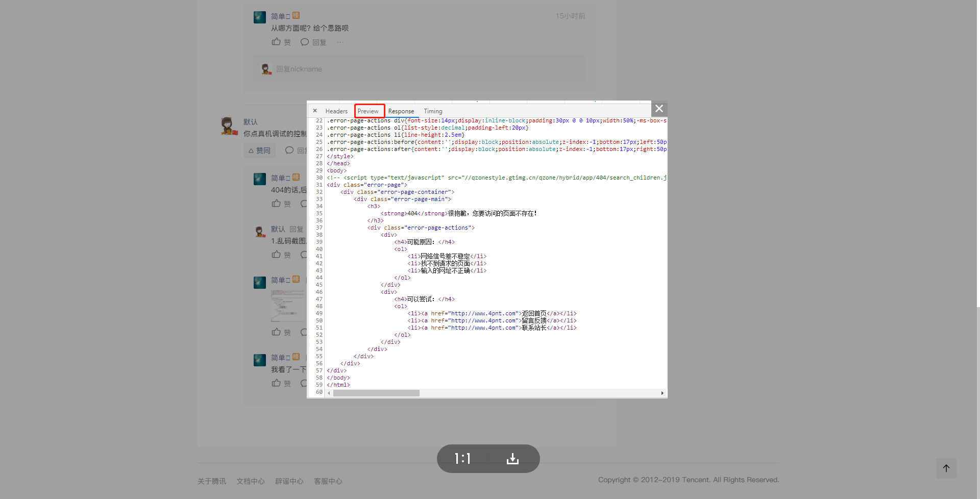Click the avatar next to the "我看了一下" comment
This screenshot has height=499, width=980.
pyautogui.click(x=260, y=360)
